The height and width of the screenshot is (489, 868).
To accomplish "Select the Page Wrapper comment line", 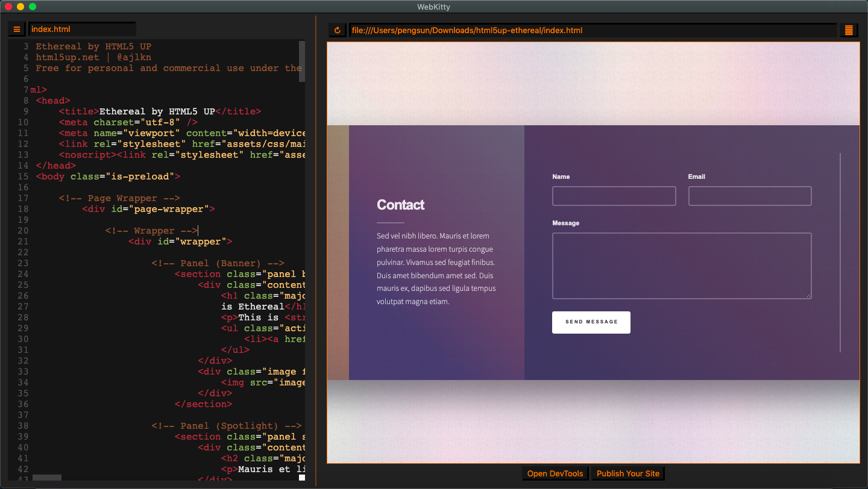I will (119, 198).
